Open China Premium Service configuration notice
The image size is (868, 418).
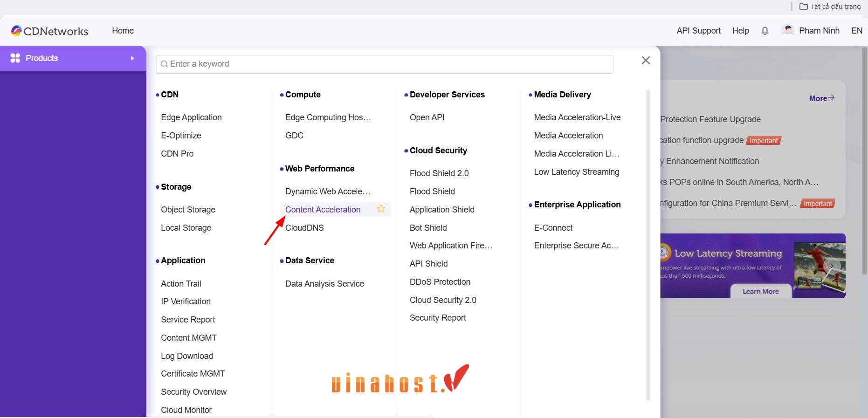click(x=728, y=203)
